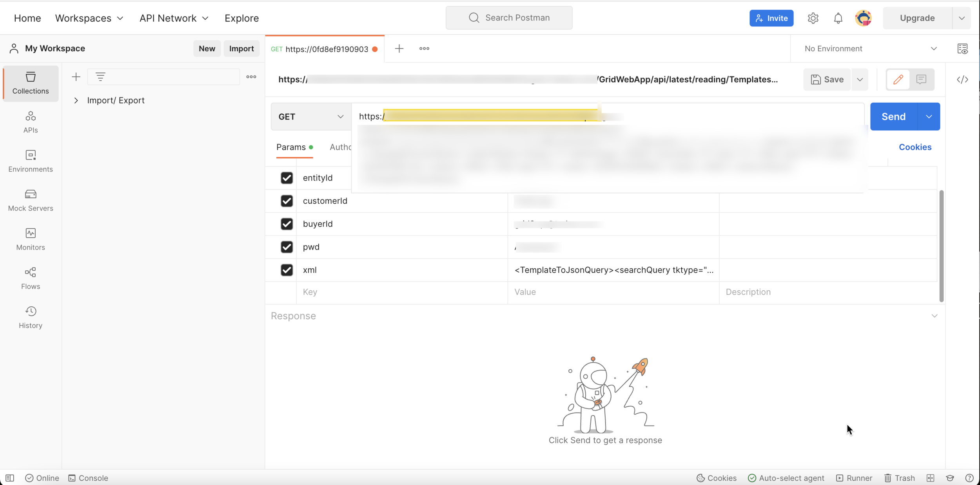Click the new parameter Value field

(x=613, y=292)
